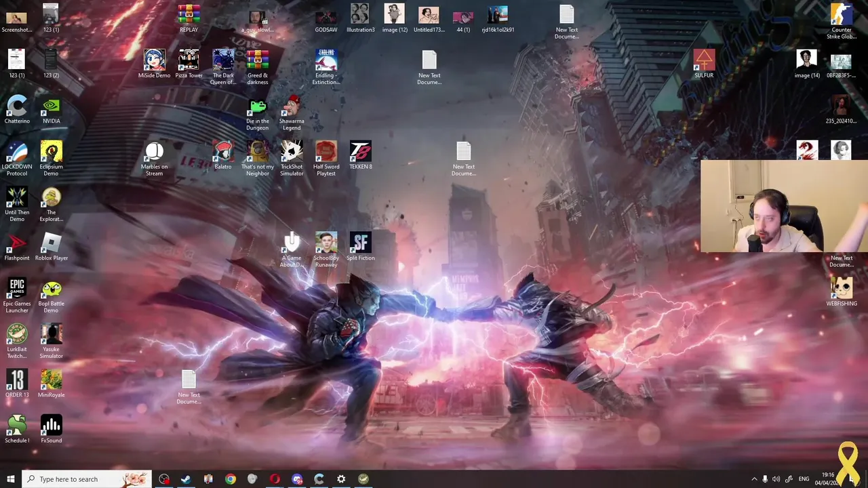Open OBS from the taskbar

[164, 479]
